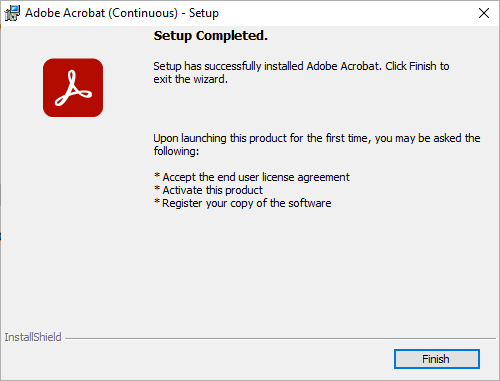Open the installer icon system menu in title bar
Screen dimensions: 500x381
12,13
